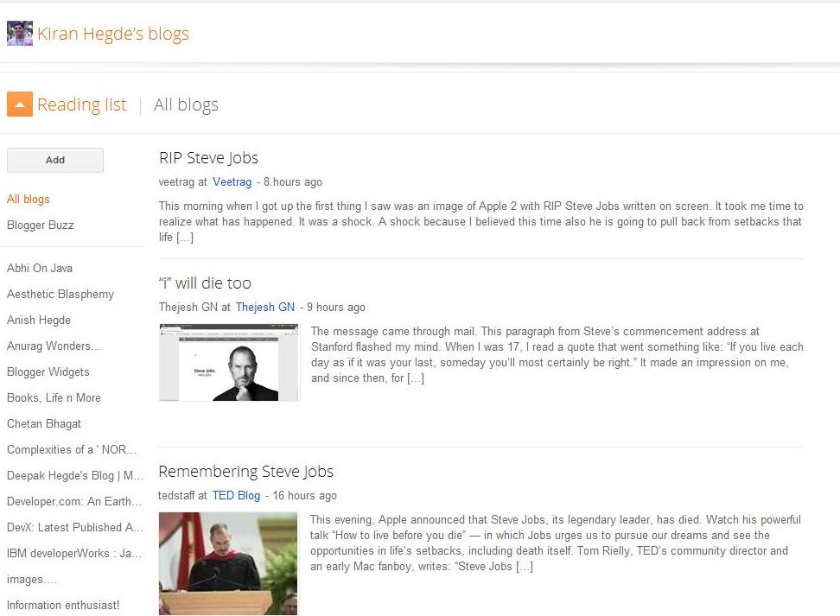The image size is (840, 616).
Task: Open Steve Jobs portrait thumbnail image
Action: click(x=229, y=363)
